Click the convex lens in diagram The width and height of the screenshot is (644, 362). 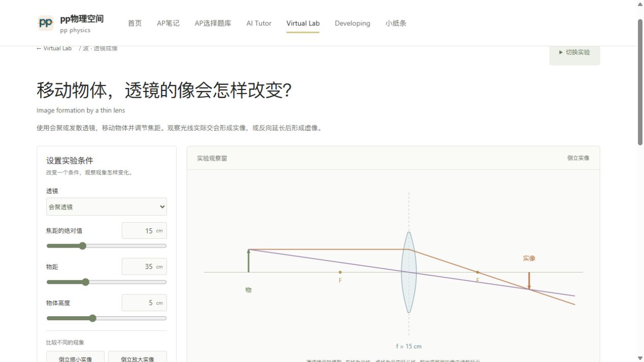(409, 272)
